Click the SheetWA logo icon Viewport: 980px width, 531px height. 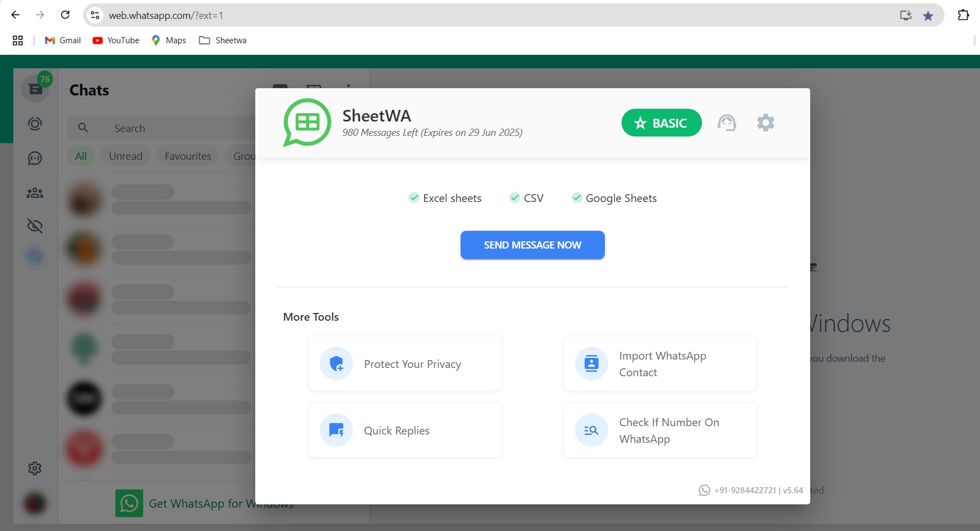point(307,123)
